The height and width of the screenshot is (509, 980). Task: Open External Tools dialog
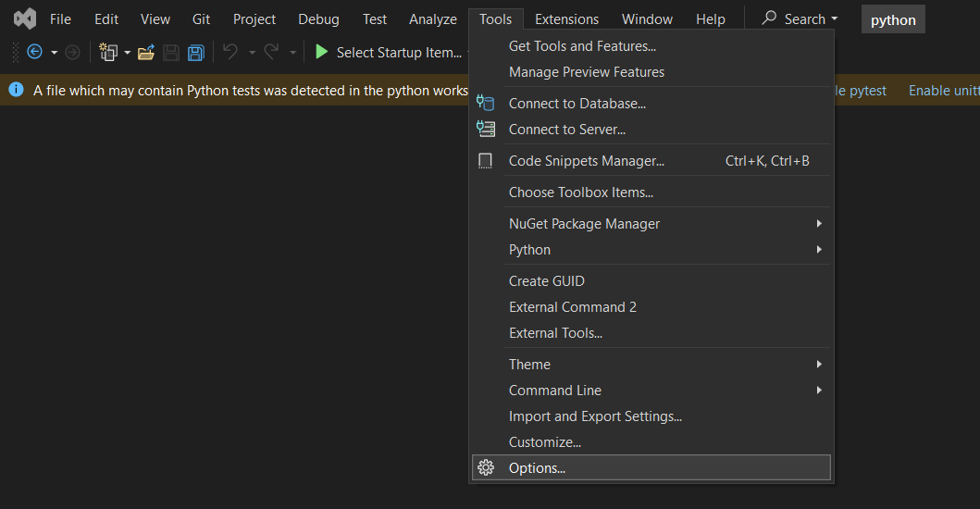click(x=651, y=332)
